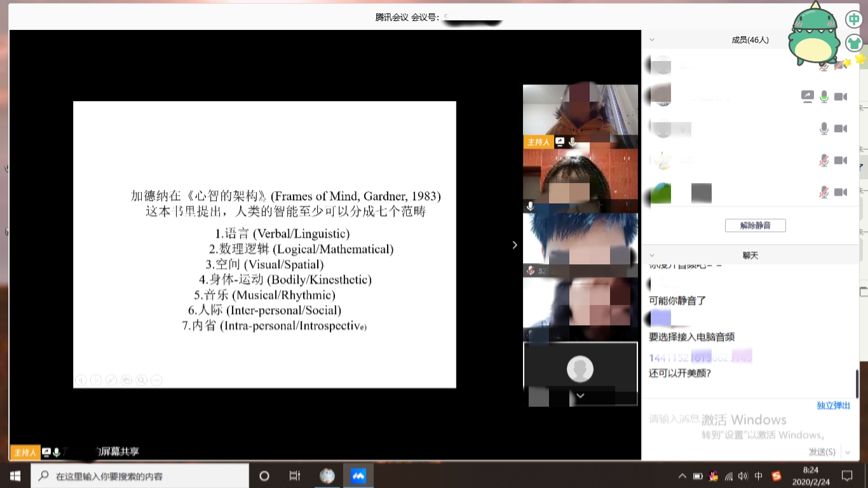Toggle the muted microphone of the first member

pos(824,65)
